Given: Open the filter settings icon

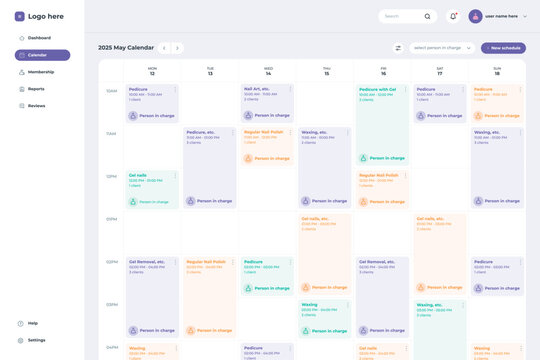Looking at the screenshot, I should 398,48.
